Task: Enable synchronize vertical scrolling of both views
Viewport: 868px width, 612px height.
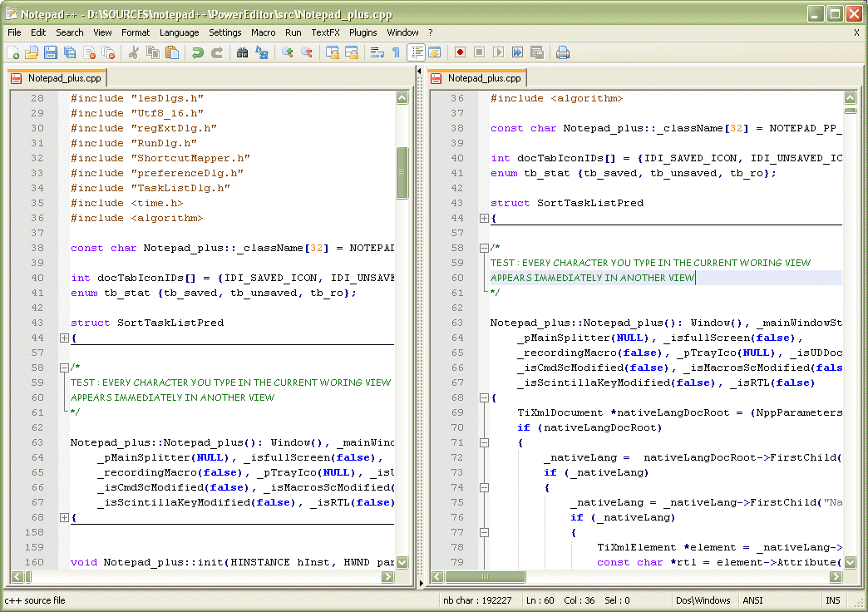Action: coord(333,52)
